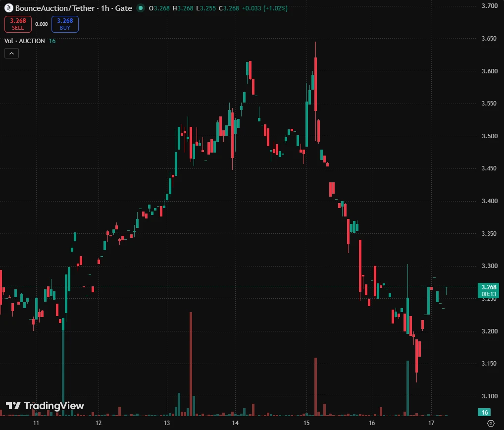
Task: Click the 3.600 price axis label
Action: [490, 71]
